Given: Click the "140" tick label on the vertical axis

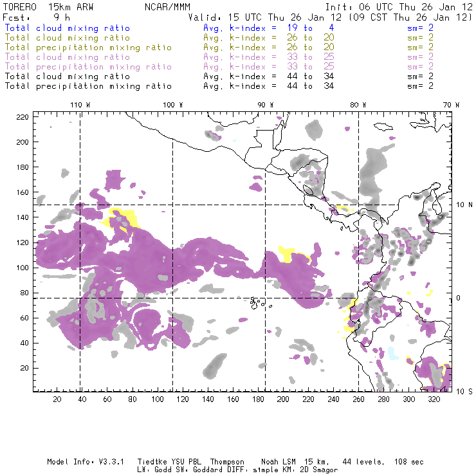Looking at the screenshot, I should (x=23, y=217).
